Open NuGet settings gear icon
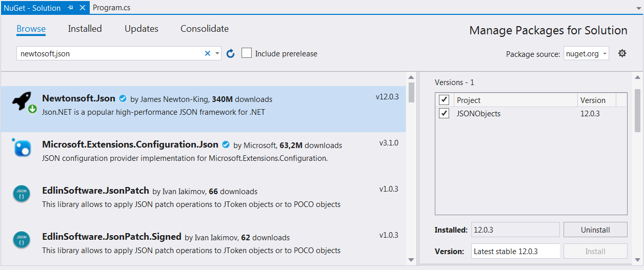The width and height of the screenshot is (644, 270). pyautogui.click(x=622, y=53)
